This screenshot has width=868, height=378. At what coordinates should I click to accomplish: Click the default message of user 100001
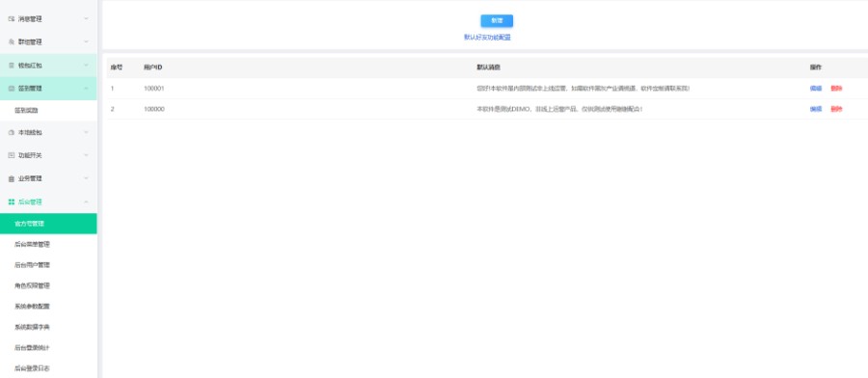pyautogui.click(x=583, y=89)
